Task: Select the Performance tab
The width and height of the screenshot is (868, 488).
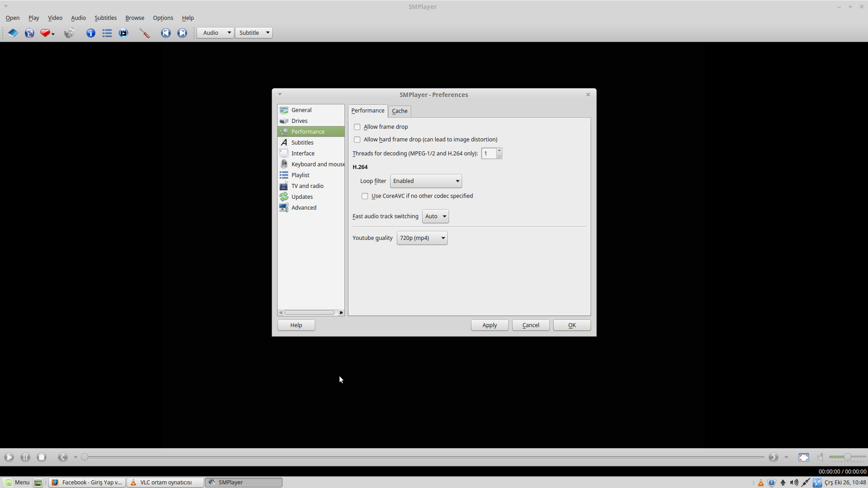Action: [x=368, y=111]
